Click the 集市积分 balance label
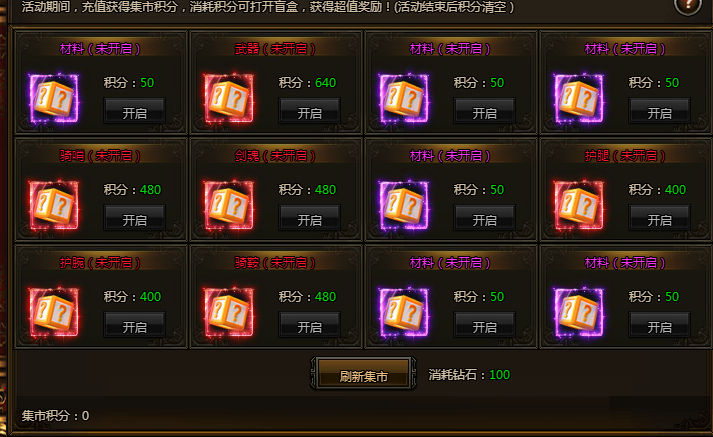 click(x=55, y=416)
